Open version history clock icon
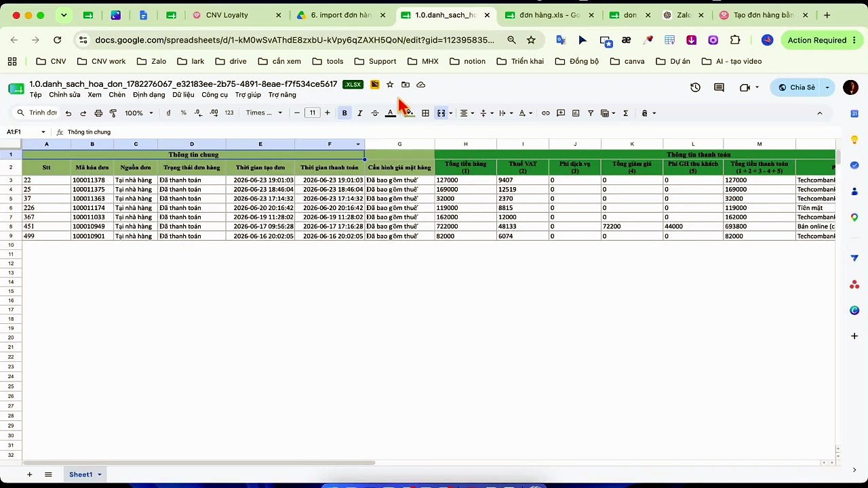868x488 pixels. (695, 87)
